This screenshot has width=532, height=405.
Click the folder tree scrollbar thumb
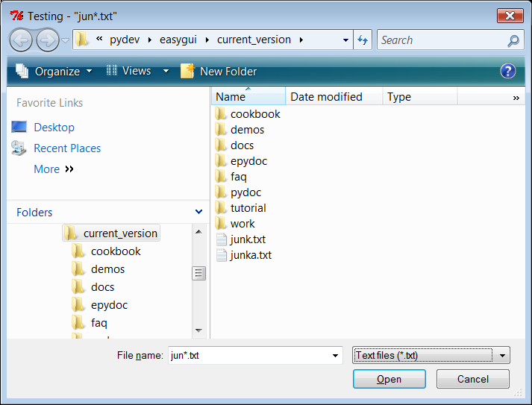[198, 273]
